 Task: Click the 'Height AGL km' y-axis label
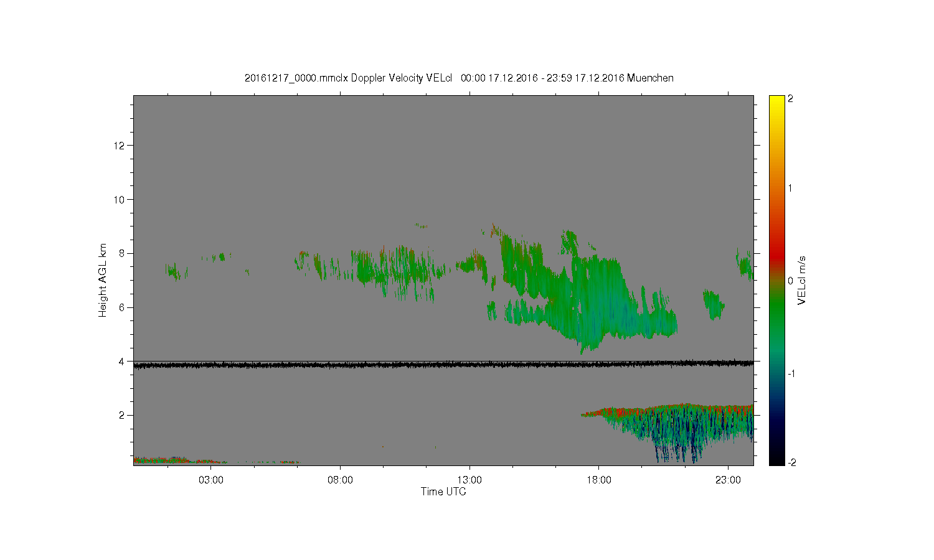(x=103, y=280)
